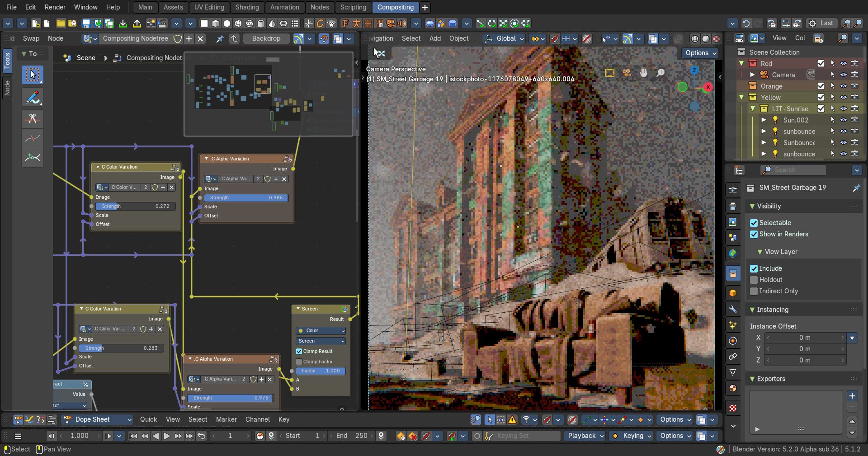
Task: Click the Physics properties tab icon
Action: [x=733, y=341]
